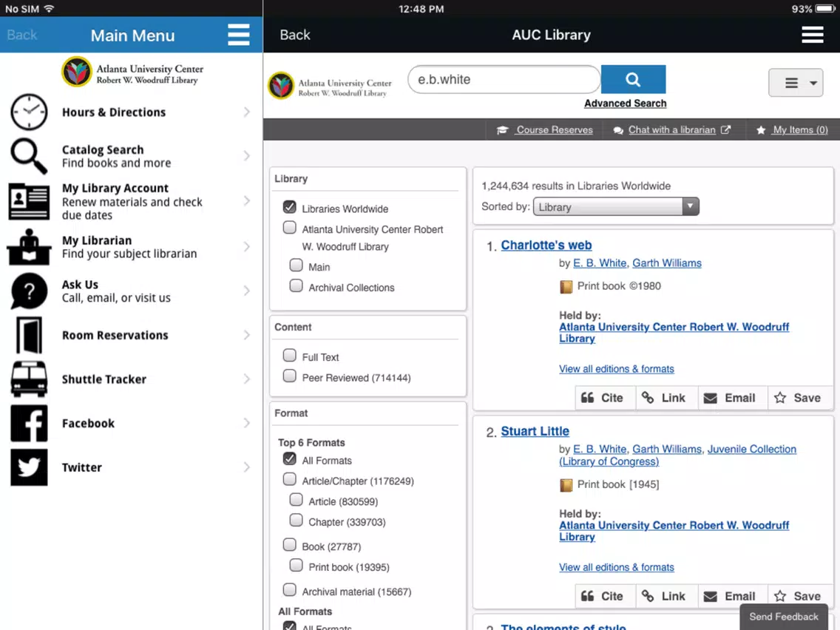Select the Facebook menu entry text
This screenshot has width=840, height=630.
click(x=88, y=423)
